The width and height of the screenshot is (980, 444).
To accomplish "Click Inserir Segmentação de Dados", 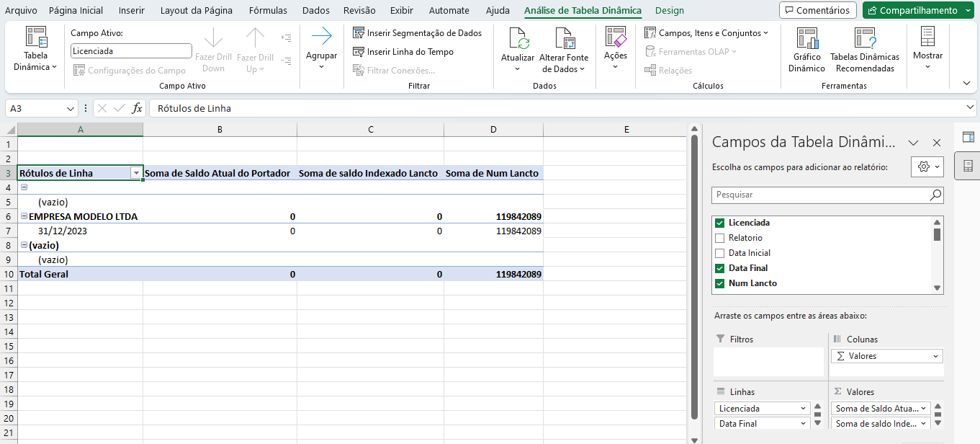I will point(417,33).
